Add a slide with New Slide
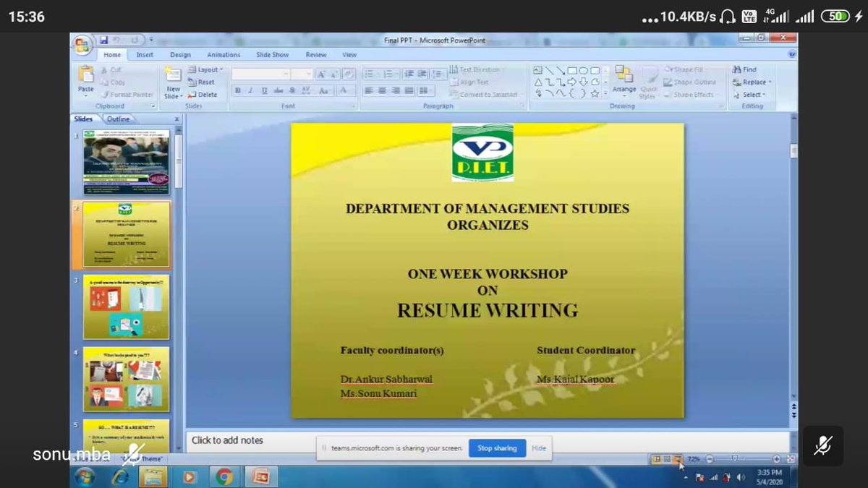Screen dimensions: 868x488 coord(174,82)
